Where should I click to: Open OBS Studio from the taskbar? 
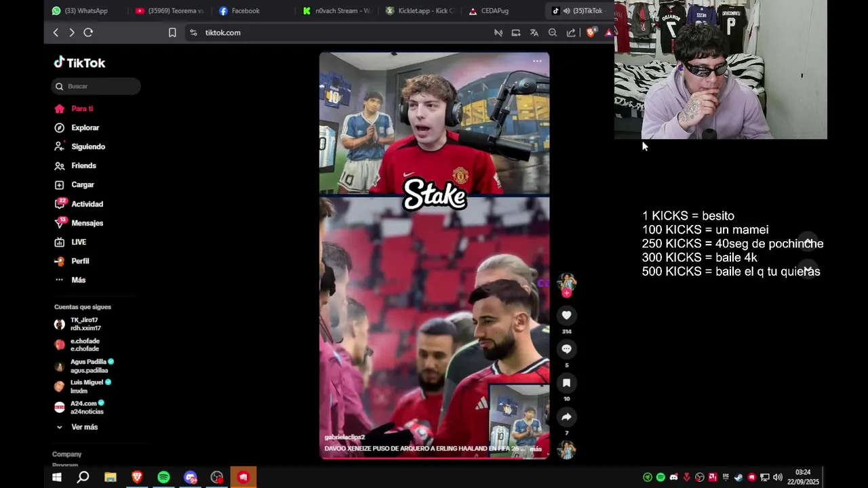tap(216, 477)
